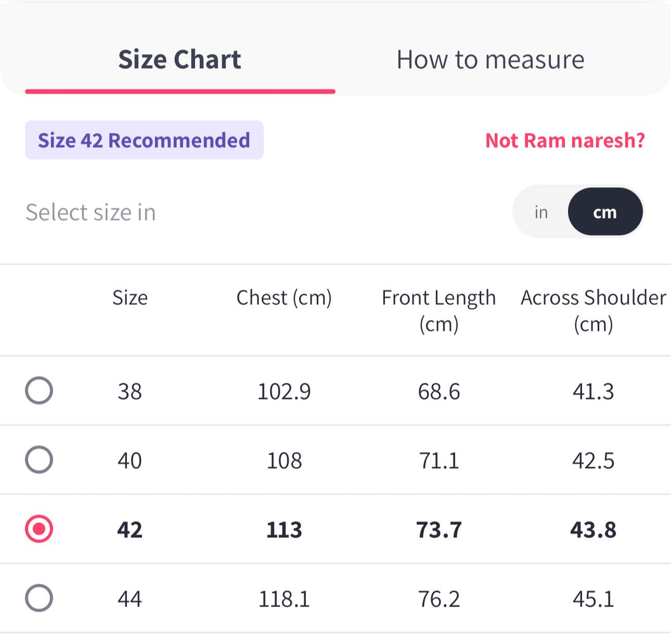Click the 108 chest value for size 40

point(284,461)
